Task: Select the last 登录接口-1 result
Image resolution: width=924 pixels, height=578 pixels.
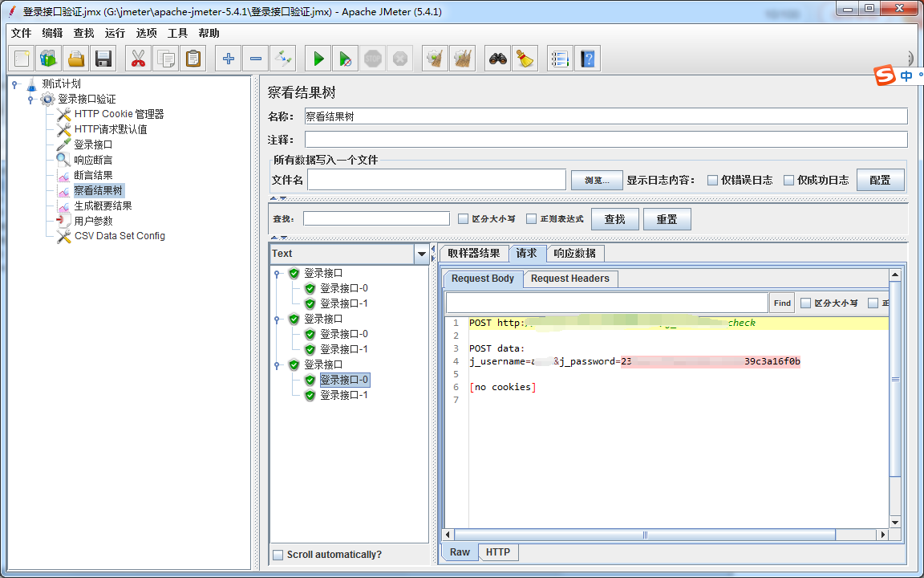Action: point(343,395)
